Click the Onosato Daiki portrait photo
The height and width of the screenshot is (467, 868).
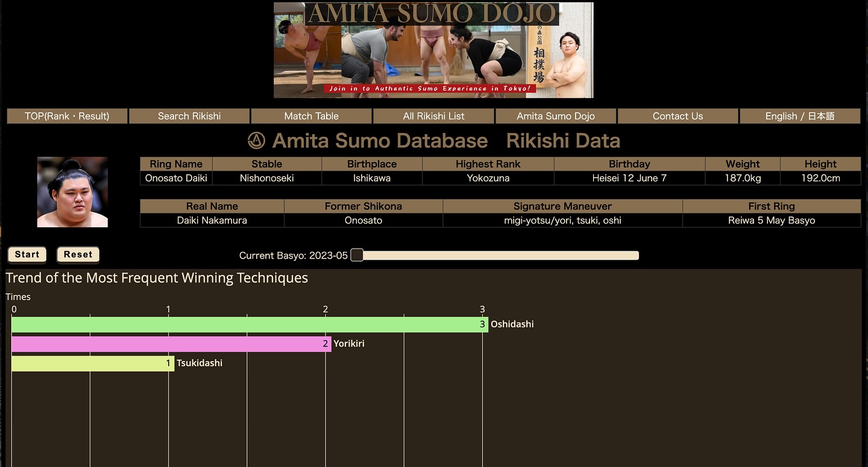(72, 192)
